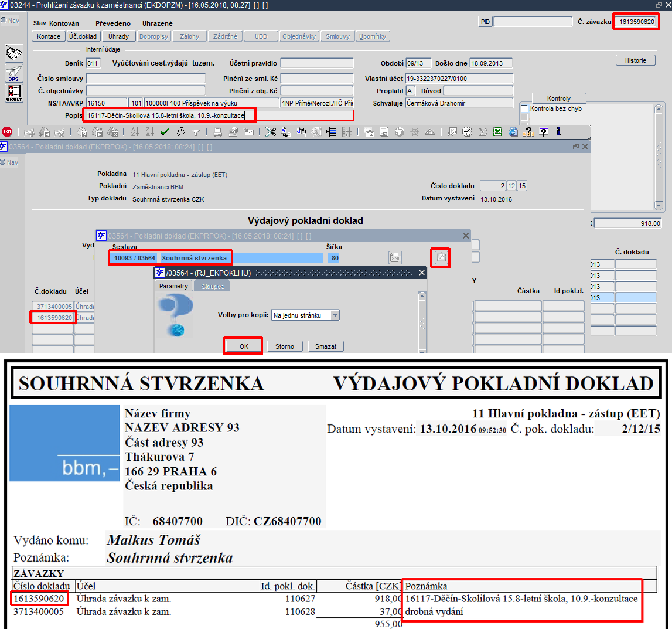The image size is (672, 629).
Task: Click the printer icon in toolbar
Action: coord(218,132)
